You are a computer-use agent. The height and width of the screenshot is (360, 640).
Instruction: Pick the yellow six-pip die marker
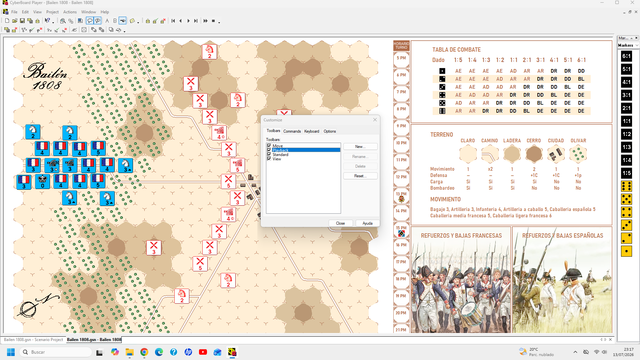[626, 187]
